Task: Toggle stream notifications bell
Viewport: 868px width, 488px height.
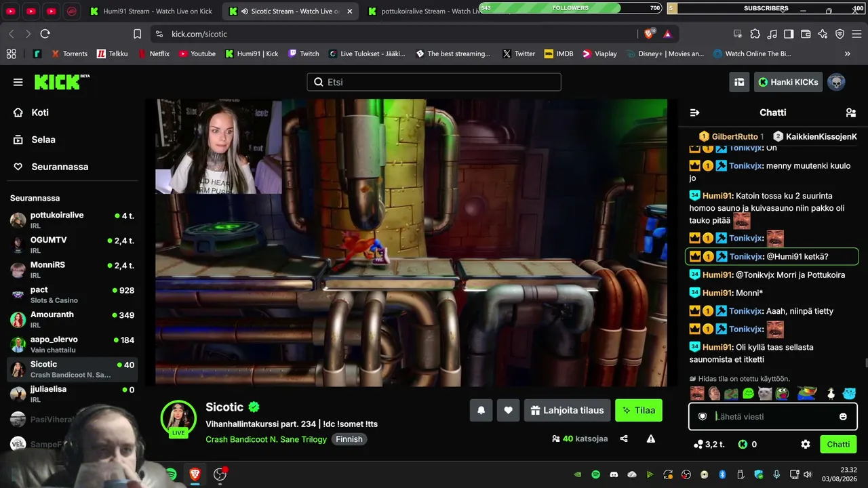Action: pyautogui.click(x=481, y=410)
